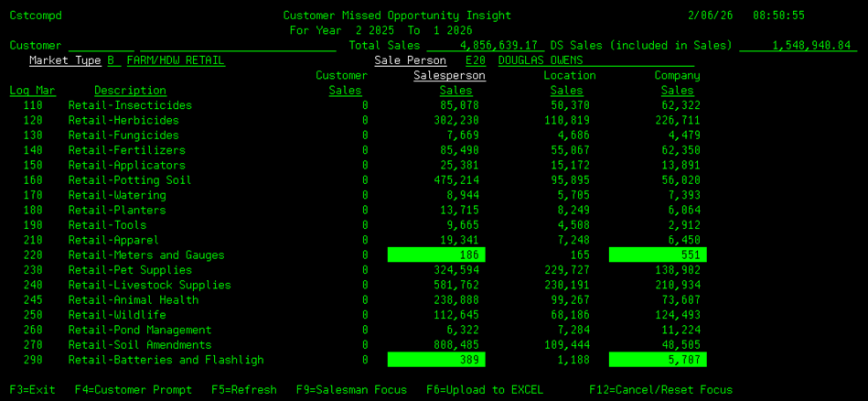Click F5=Refresh function key
This screenshot has height=401, width=868.
pos(243,390)
